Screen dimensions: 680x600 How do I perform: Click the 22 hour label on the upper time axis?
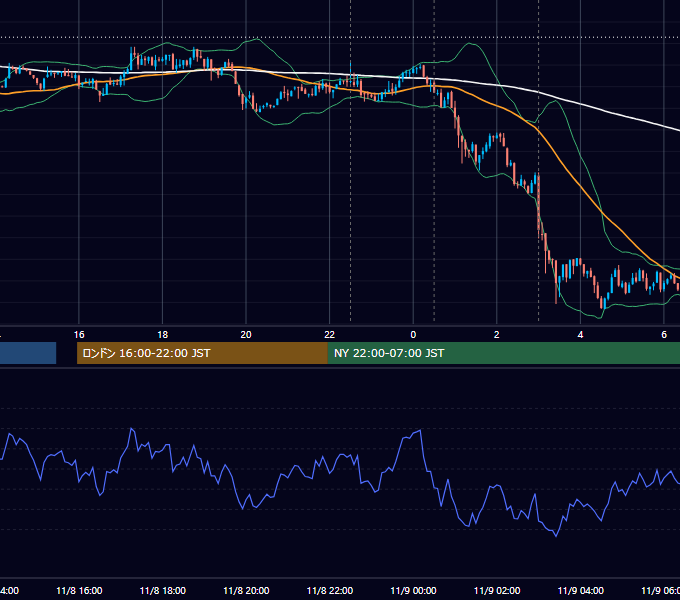[330, 335]
